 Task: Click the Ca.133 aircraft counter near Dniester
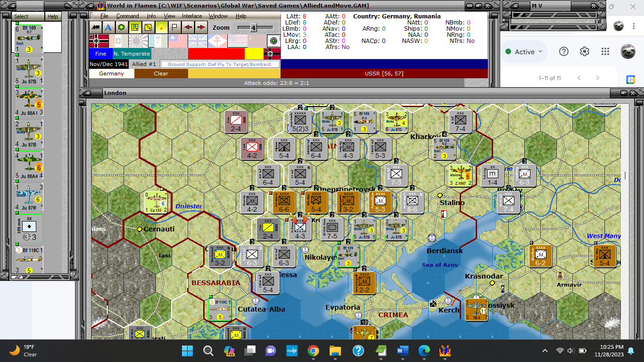click(157, 202)
